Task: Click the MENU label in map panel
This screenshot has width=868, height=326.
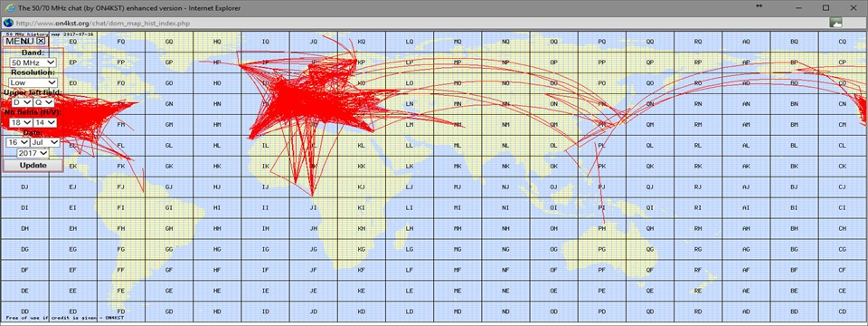Action: pos(20,41)
